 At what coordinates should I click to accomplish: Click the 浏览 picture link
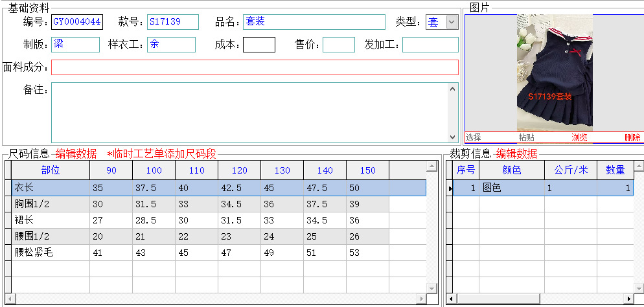pyautogui.click(x=579, y=137)
